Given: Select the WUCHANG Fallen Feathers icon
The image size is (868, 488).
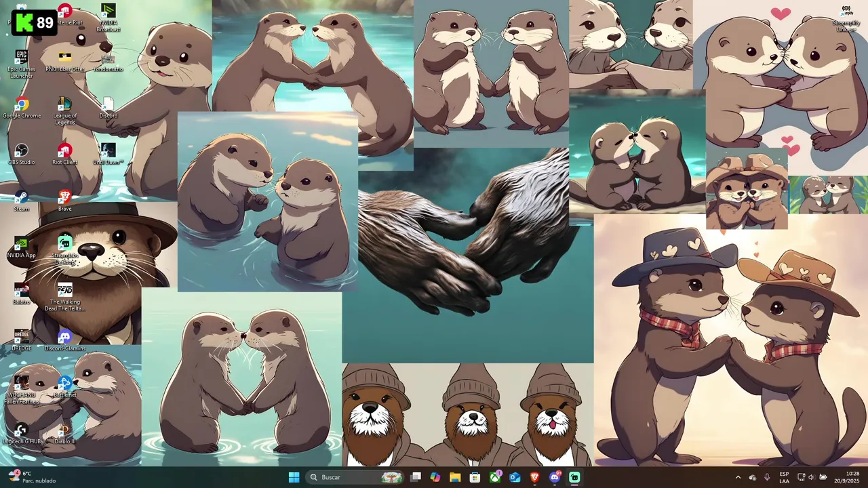Looking at the screenshot, I should coord(22,390).
